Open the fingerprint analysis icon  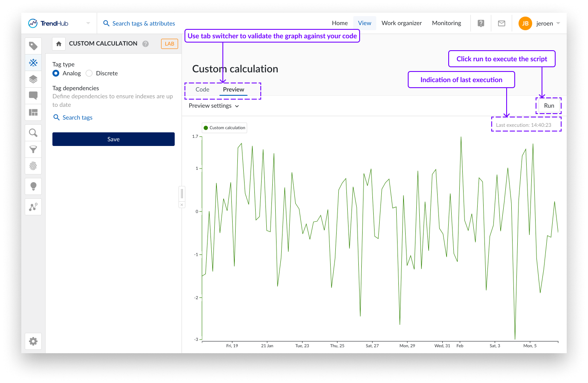33,166
